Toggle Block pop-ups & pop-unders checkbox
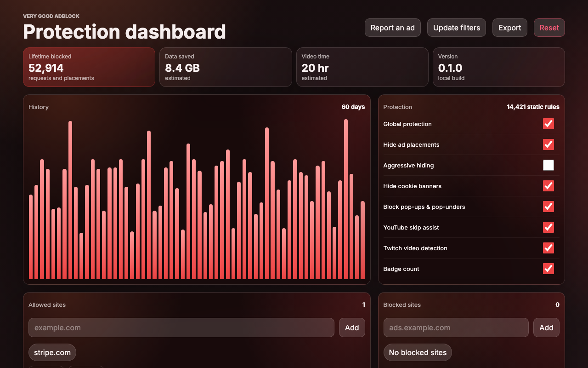Image resolution: width=588 pixels, height=368 pixels. point(548,207)
